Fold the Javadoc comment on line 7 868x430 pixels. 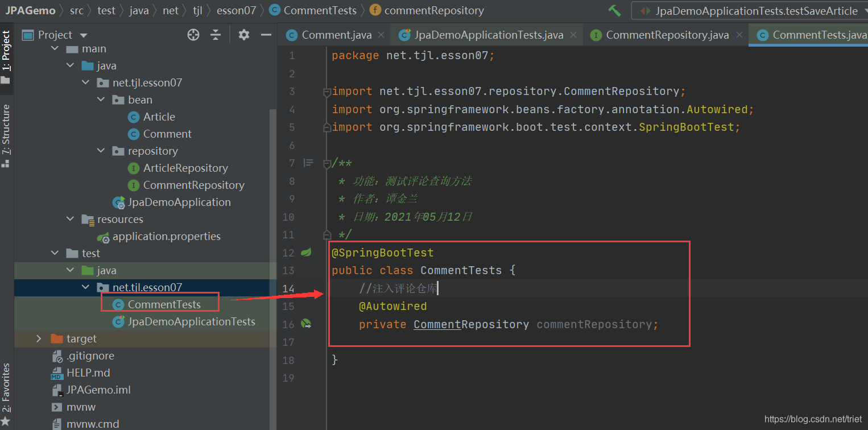pos(327,164)
